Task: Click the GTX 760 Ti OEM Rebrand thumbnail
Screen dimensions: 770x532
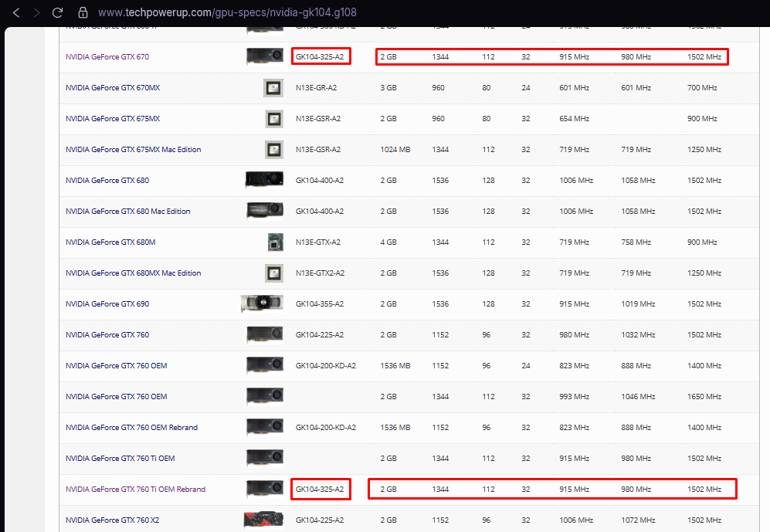Action: pyautogui.click(x=265, y=490)
